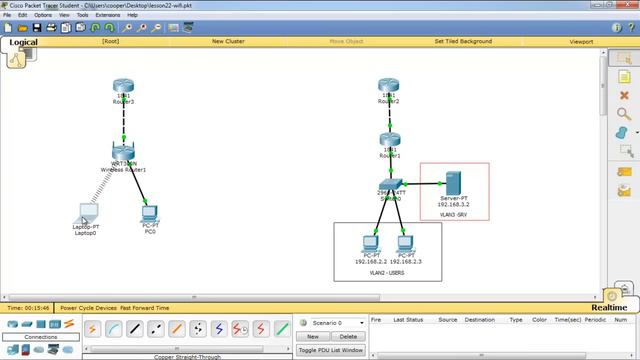
Task: Select the Resize Shape tool
Action: (x=626, y=151)
